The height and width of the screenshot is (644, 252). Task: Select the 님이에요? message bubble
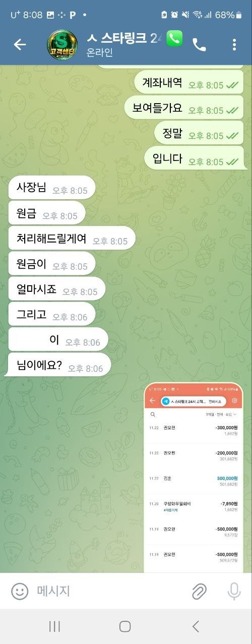pos(59,366)
